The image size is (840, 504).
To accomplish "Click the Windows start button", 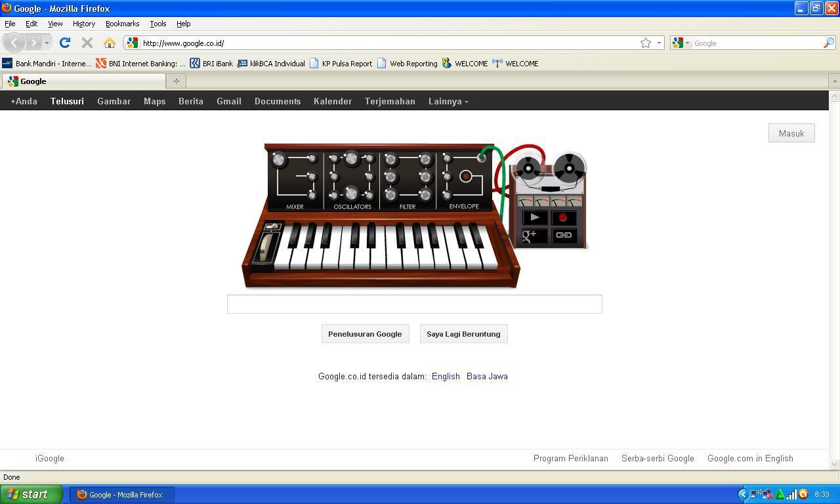I will click(31, 494).
